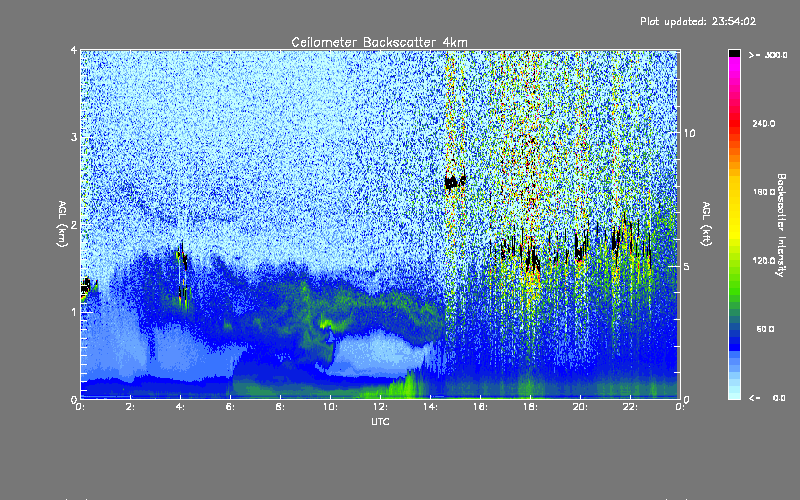This screenshot has width=800, height=500.
Task: Click the "6:" UTC hour tick label
Action: [x=231, y=407]
